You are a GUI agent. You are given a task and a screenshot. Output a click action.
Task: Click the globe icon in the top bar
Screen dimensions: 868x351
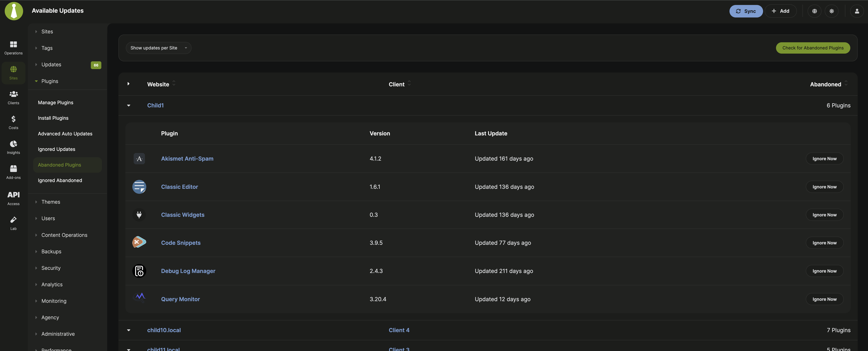[814, 11]
